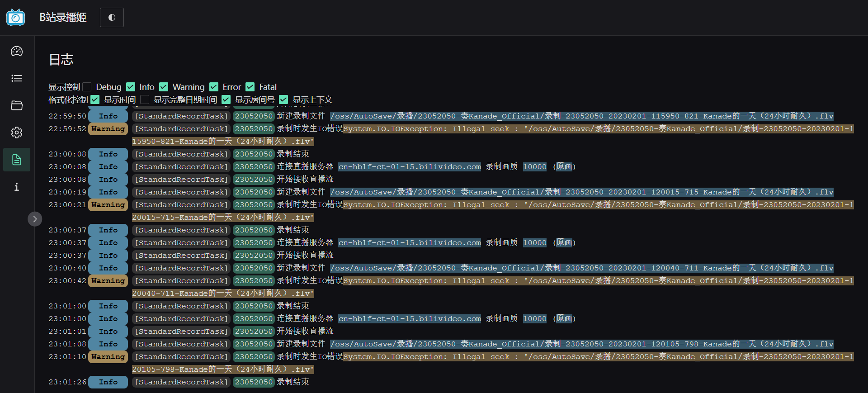Click the B站录播姬 TV logo icon

coord(16,17)
